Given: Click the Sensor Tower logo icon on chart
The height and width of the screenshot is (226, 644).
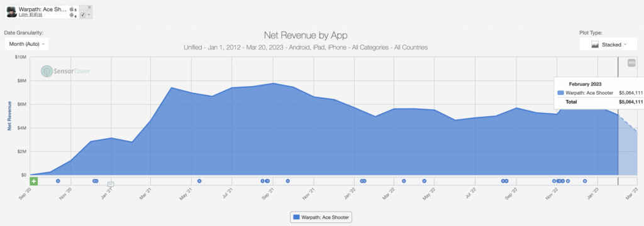Looking at the screenshot, I should click(x=47, y=72).
